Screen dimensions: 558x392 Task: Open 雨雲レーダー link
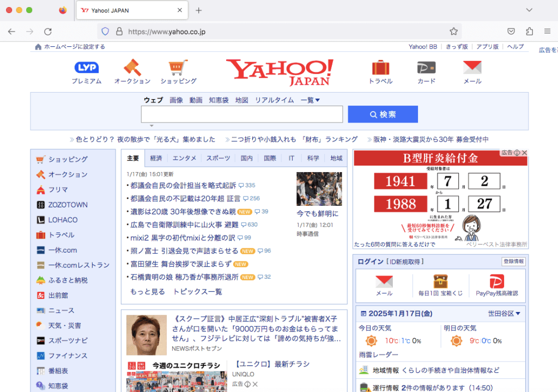tap(378, 354)
